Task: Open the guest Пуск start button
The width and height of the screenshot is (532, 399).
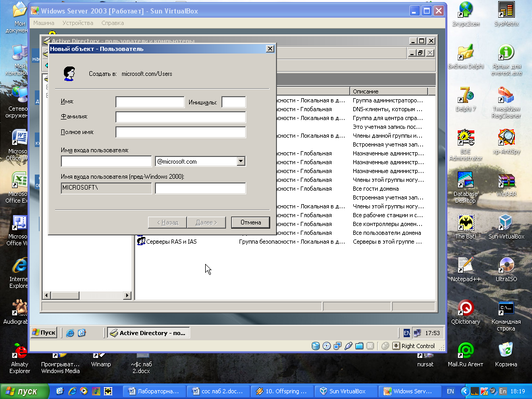Action: (44, 333)
